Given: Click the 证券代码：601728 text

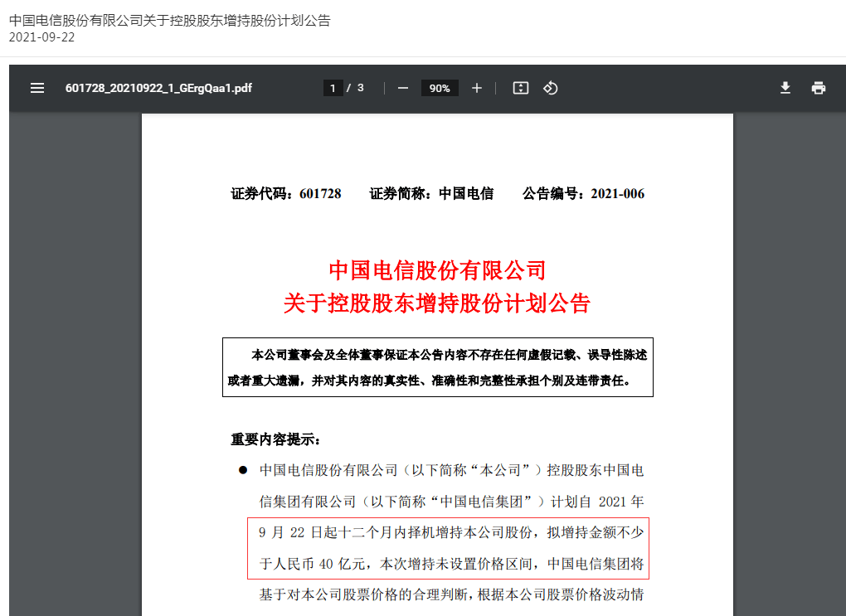Looking at the screenshot, I should [286, 194].
